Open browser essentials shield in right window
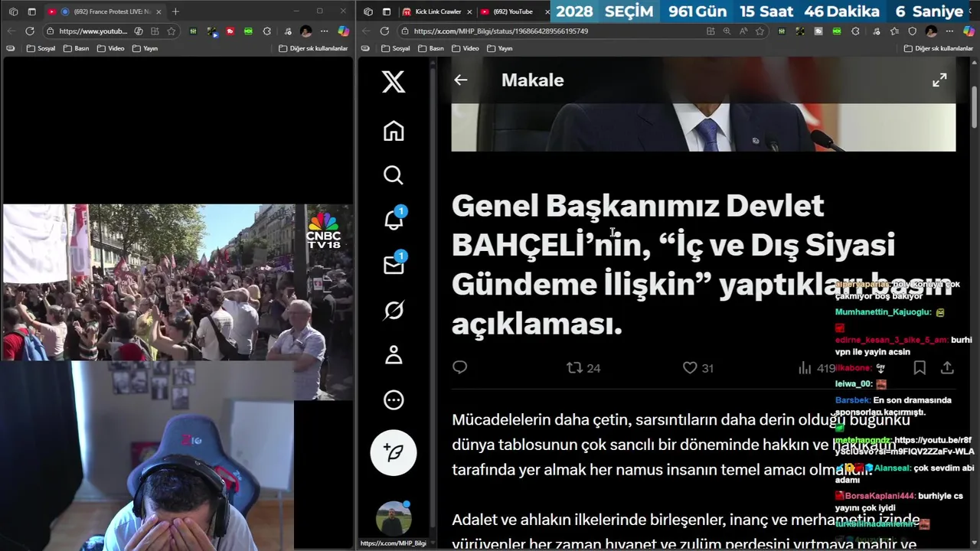 (912, 31)
